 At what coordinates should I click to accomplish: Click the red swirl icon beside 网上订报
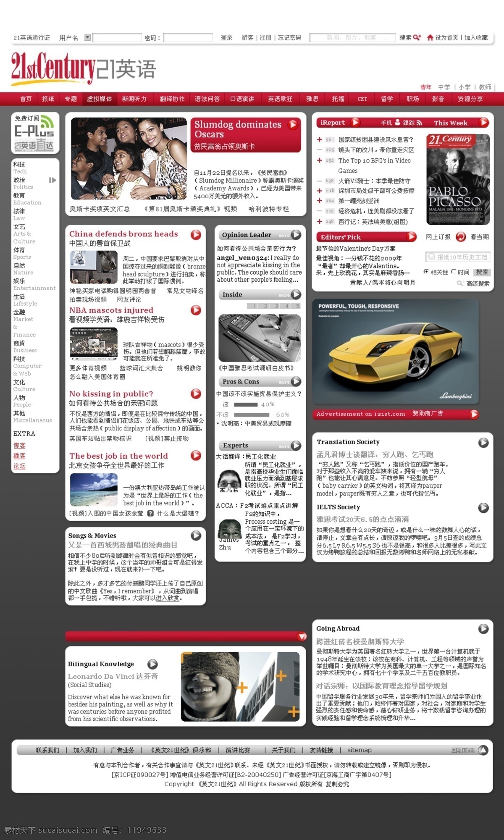tap(461, 236)
